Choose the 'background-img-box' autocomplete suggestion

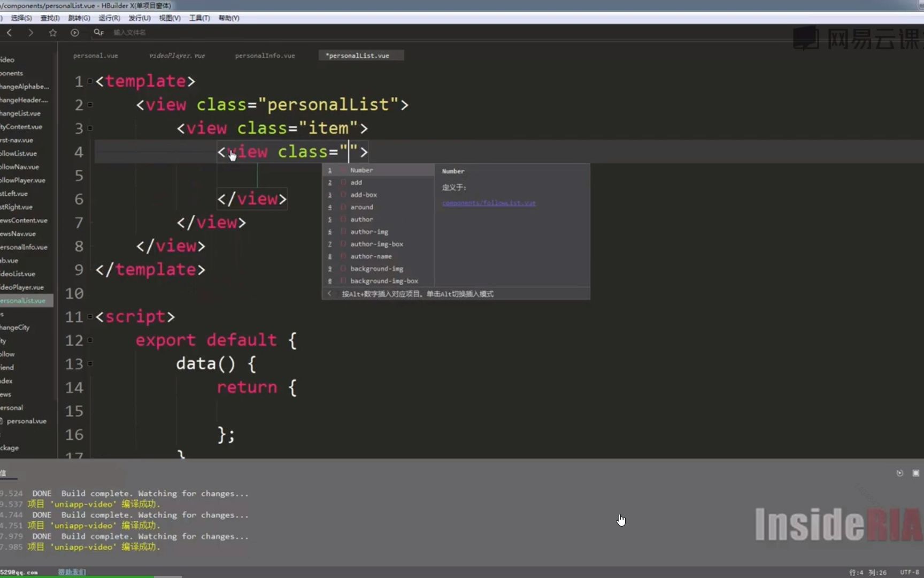click(x=378, y=281)
